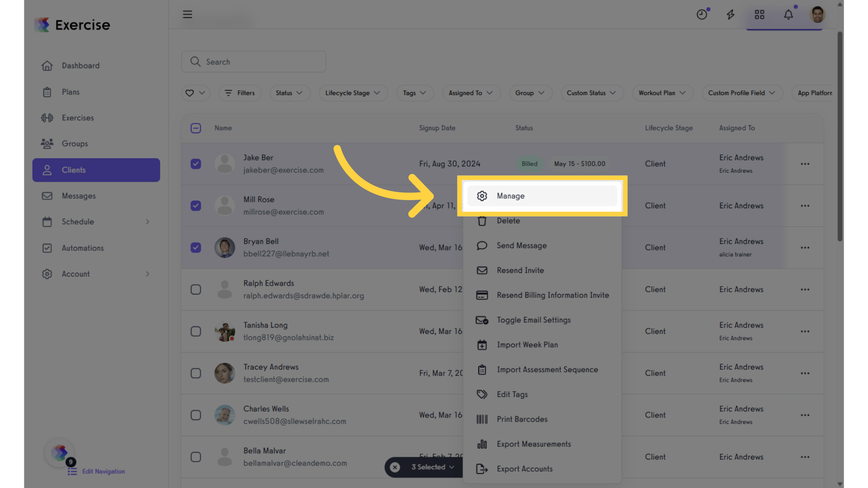Open the apps grid icon
Image resolution: width=868 pixels, height=488 pixels.
click(x=759, y=15)
